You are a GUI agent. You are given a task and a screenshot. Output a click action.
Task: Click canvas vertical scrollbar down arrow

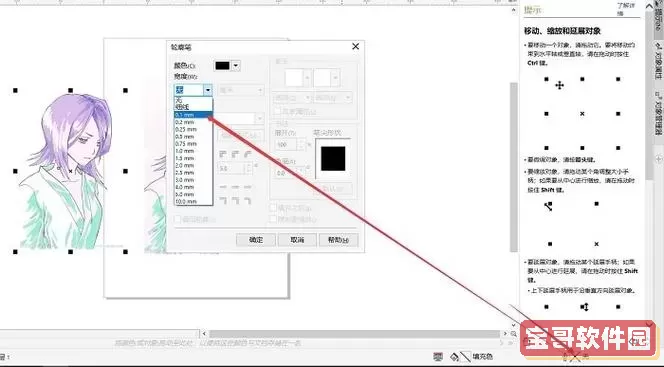pos(514,325)
